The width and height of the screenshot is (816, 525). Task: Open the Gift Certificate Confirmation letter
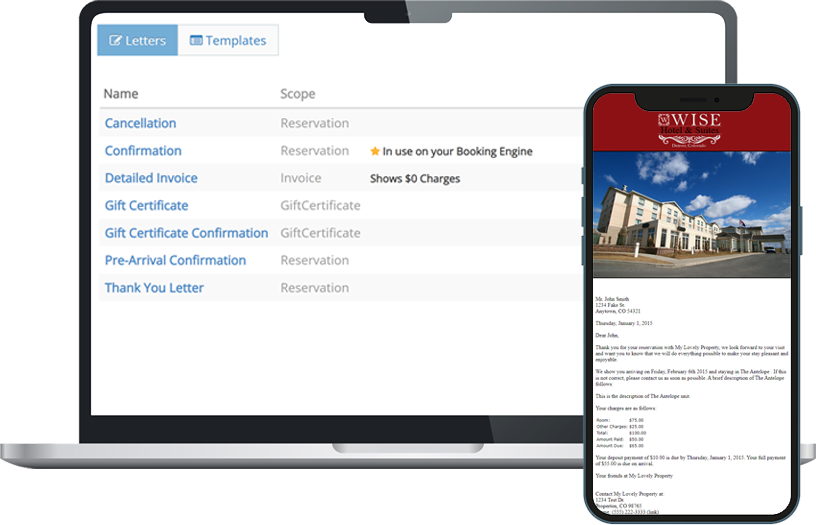186,233
